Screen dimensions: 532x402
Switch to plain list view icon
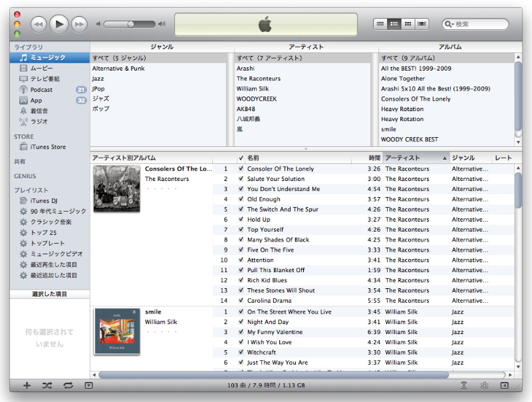coord(380,24)
